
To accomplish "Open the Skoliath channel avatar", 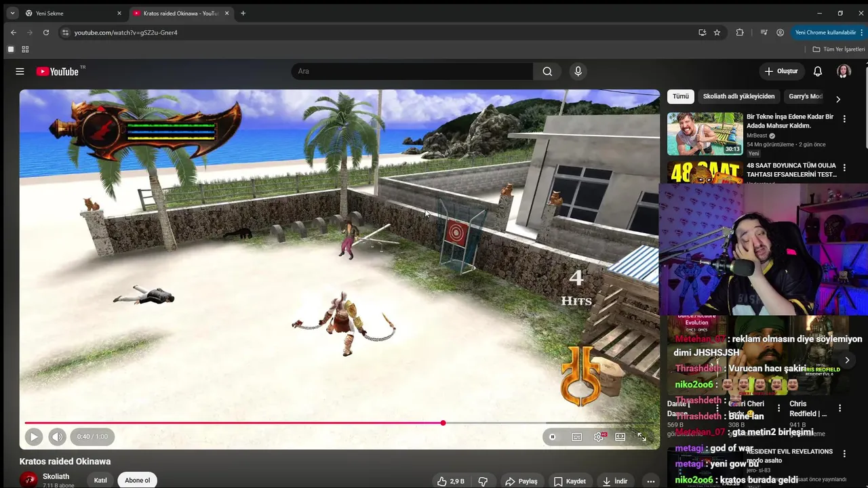I will (28, 480).
